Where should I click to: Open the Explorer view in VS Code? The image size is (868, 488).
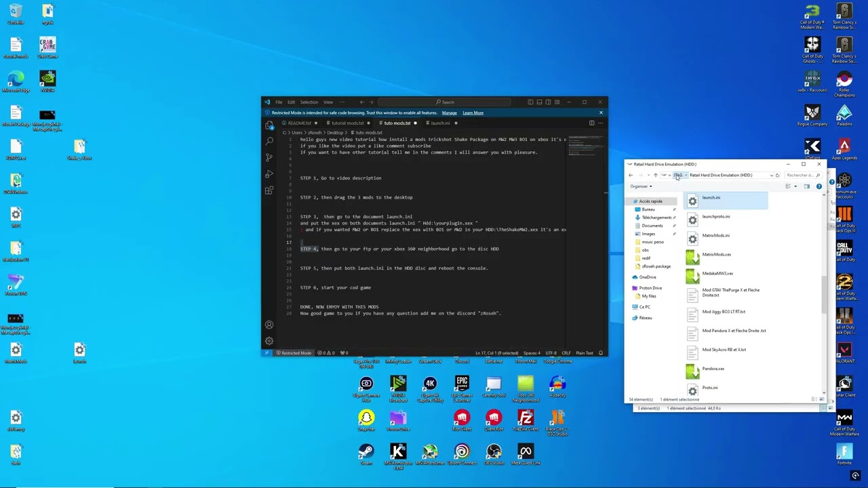click(x=269, y=125)
